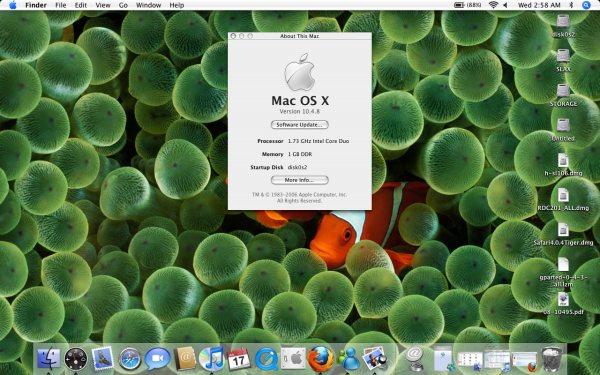Open Address Book in the Dock
This screenshot has height=375, width=600.
[184, 359]
